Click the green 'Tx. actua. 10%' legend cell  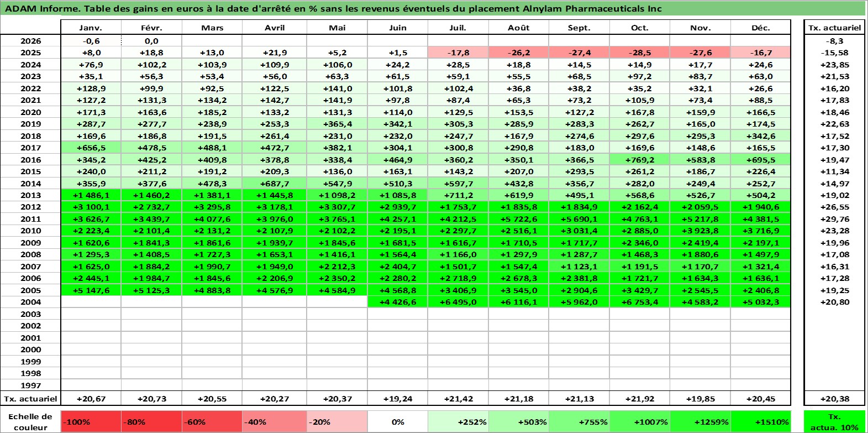(834, 421)
